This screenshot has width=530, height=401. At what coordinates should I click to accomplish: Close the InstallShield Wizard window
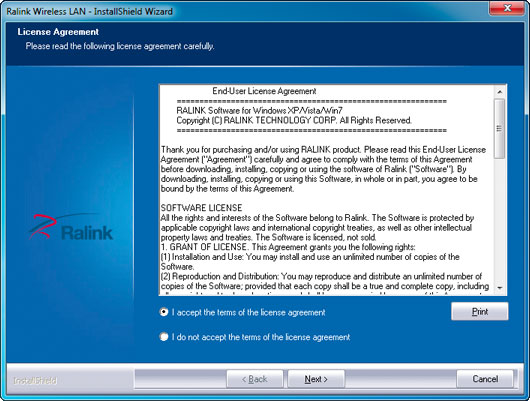[x=507, y=8]
